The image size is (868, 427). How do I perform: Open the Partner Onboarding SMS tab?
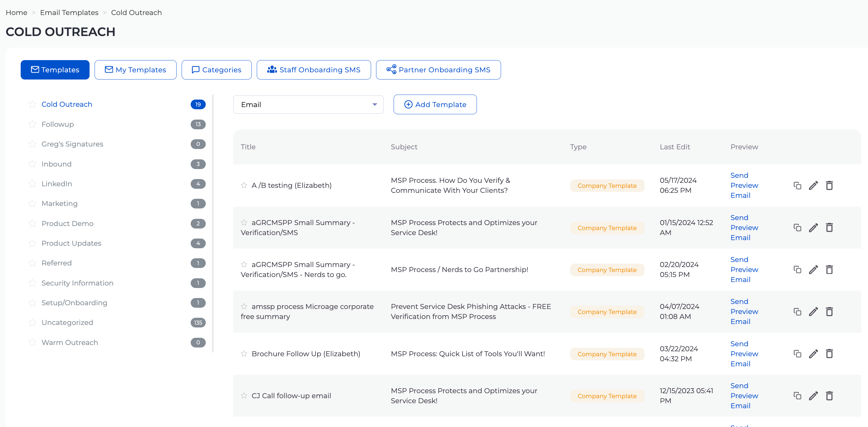(x=438, y=70)
